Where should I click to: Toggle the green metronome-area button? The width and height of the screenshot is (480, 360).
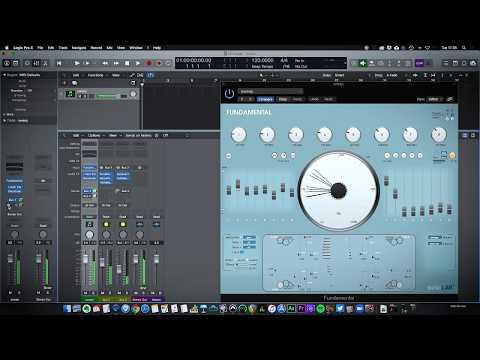click(363, 63)
